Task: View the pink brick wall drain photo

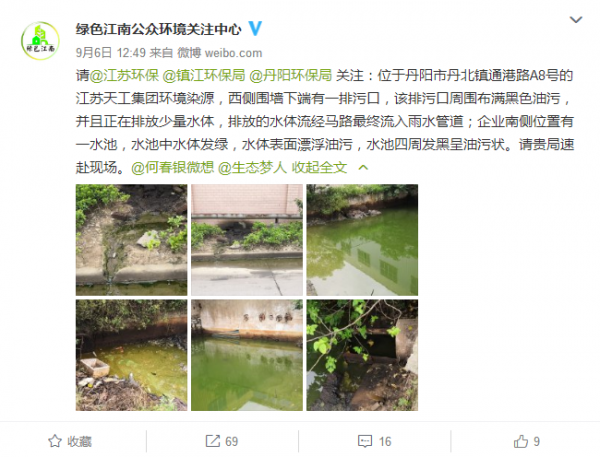Action: pyautogui.click(x=247, y=240)
